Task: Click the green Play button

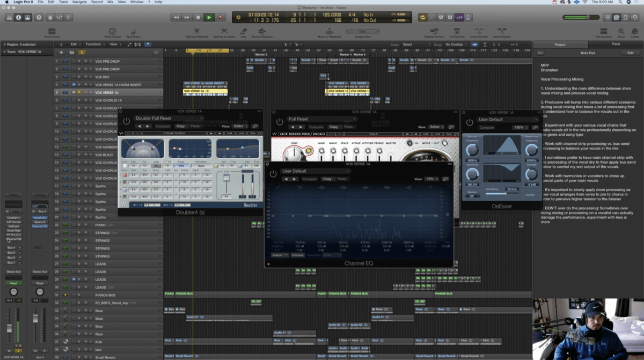Action: tap(209, 18)
